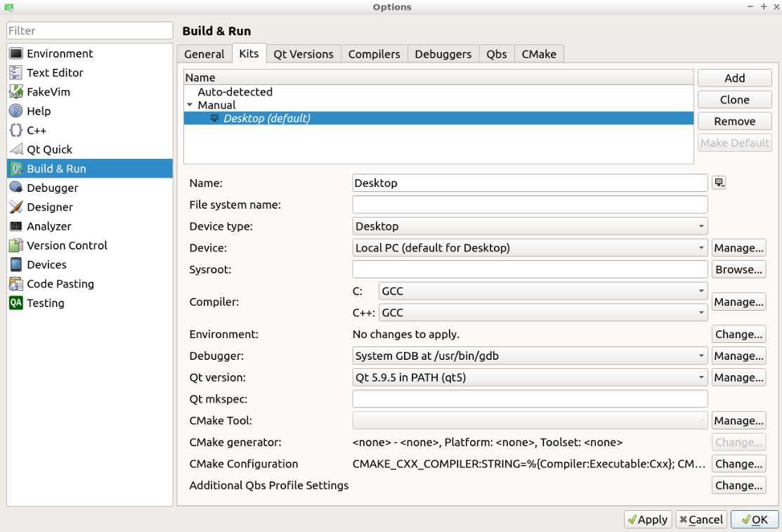Click the Apply button

coord(648,519)
